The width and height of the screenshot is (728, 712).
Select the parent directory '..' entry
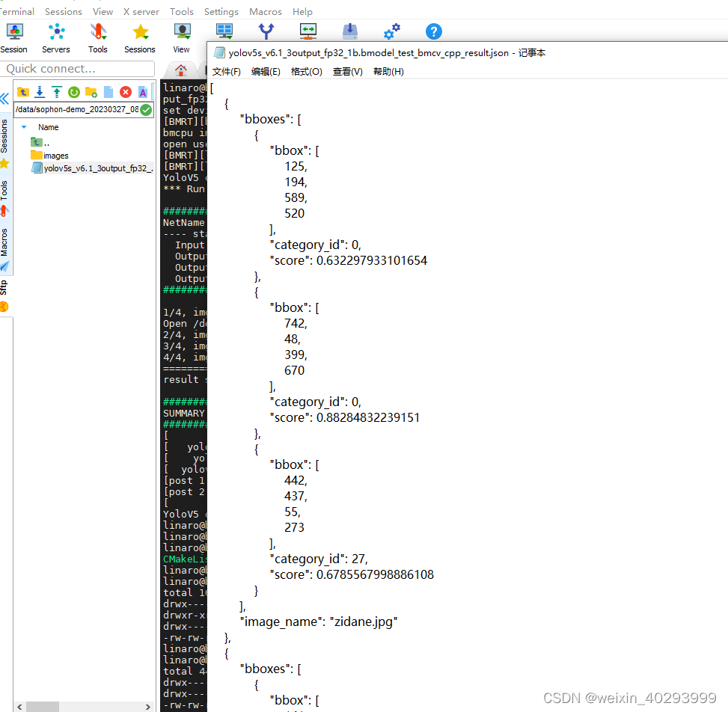40,143
